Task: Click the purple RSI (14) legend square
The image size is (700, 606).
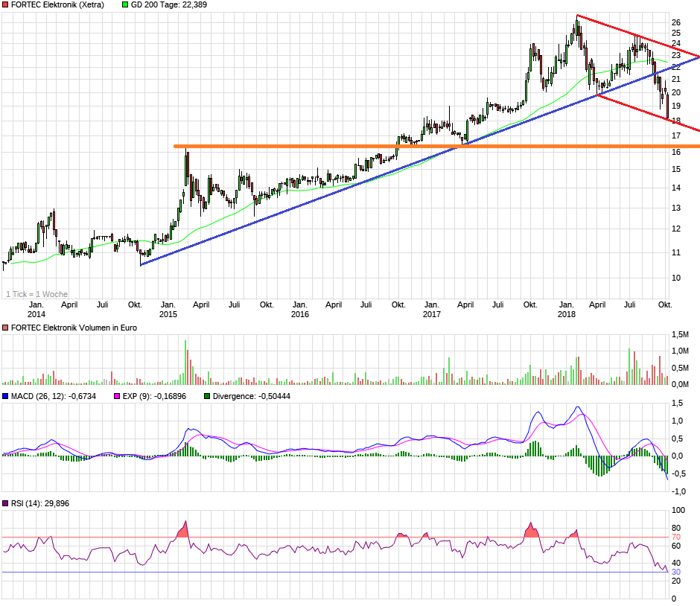Action: click(x=6, y=503)
